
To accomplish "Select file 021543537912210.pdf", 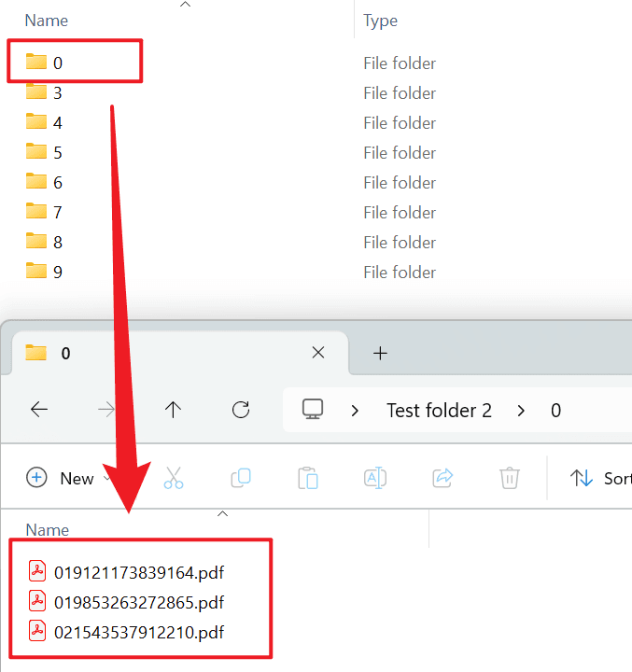I will [138, 632].
